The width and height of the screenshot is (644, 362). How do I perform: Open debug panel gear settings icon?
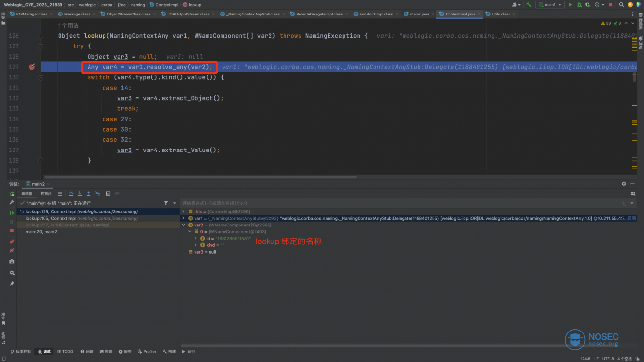12,273
